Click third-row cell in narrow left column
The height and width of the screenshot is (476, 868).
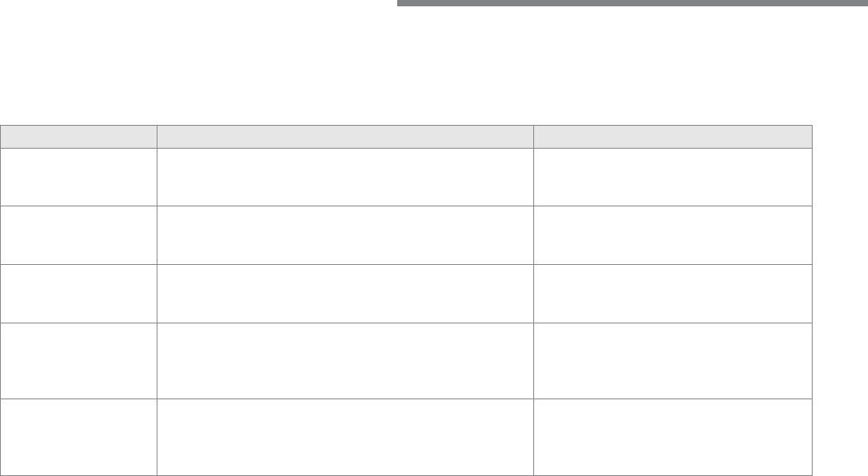tap(78, 294)
